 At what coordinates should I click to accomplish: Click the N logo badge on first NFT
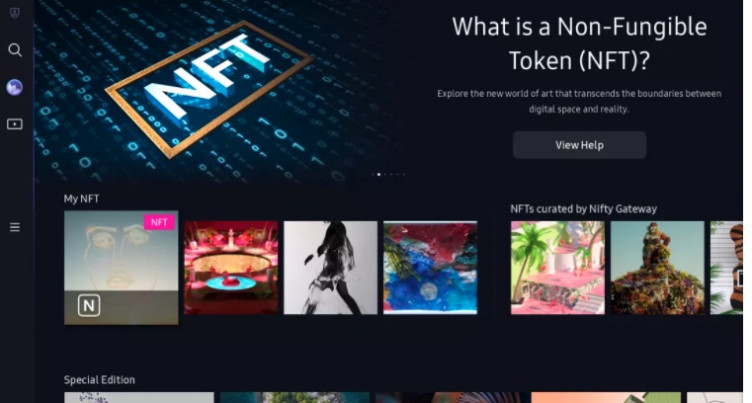pos(89,306)
